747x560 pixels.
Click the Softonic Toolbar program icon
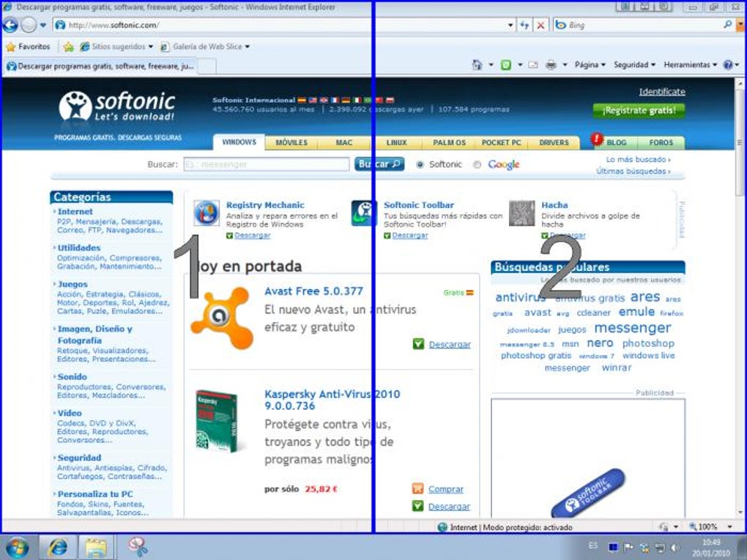[x=364, y=213]
